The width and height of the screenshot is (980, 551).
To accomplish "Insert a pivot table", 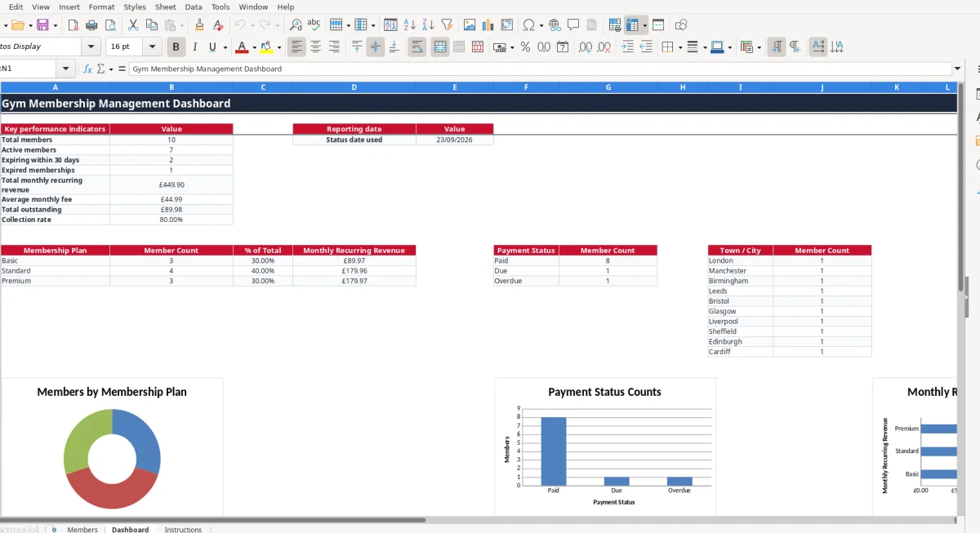I will (x=507, y=25).
